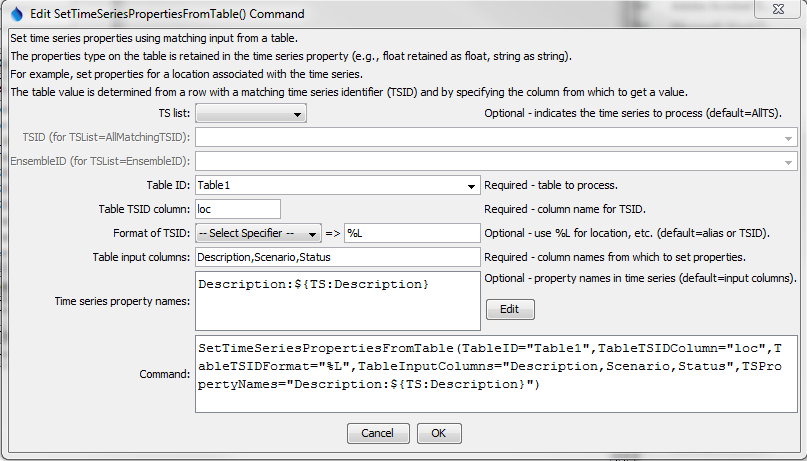Click inside the Command text area
Viewport: 807px width, 461px height.
(x=497, y=373)
